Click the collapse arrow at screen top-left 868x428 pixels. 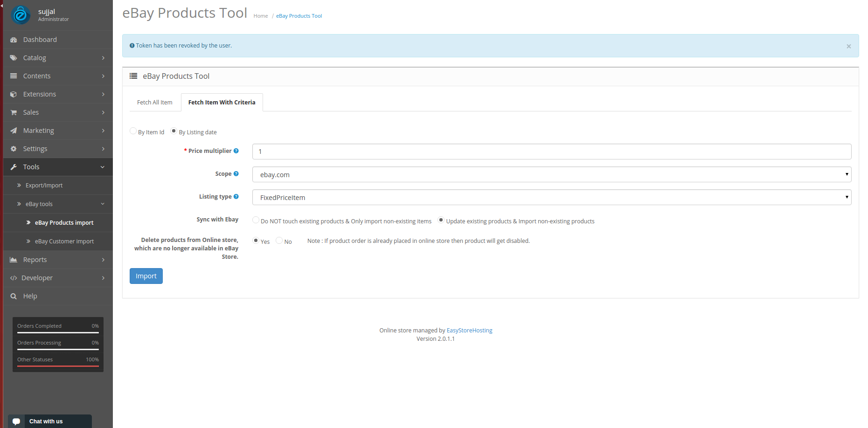(x=2, y=6)
